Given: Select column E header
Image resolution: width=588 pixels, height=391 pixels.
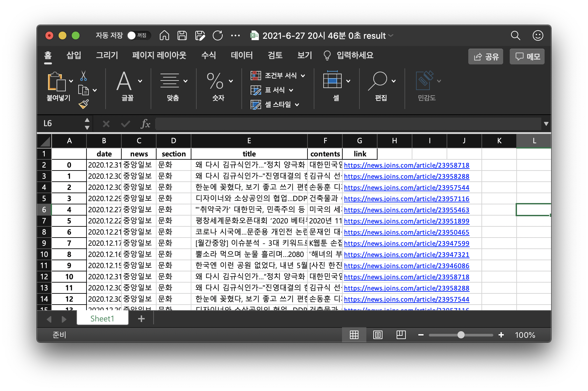Looking at the screenshot, I should click(x=249, y=141).
